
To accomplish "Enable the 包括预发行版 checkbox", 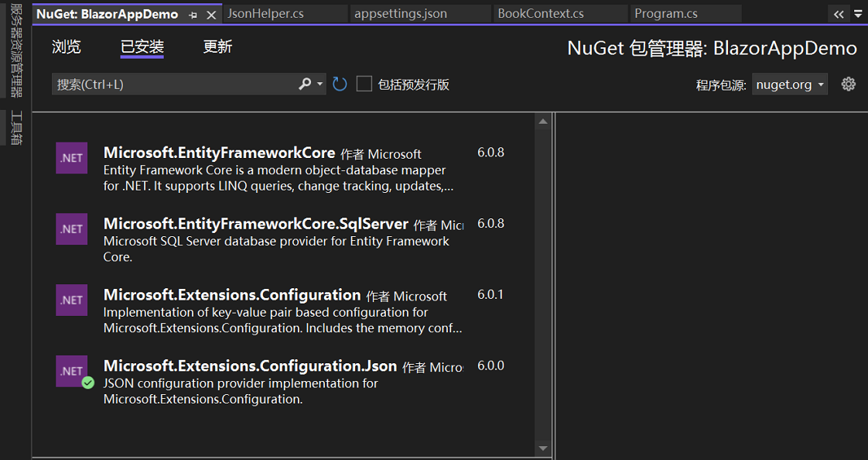I will pos(364,84).
